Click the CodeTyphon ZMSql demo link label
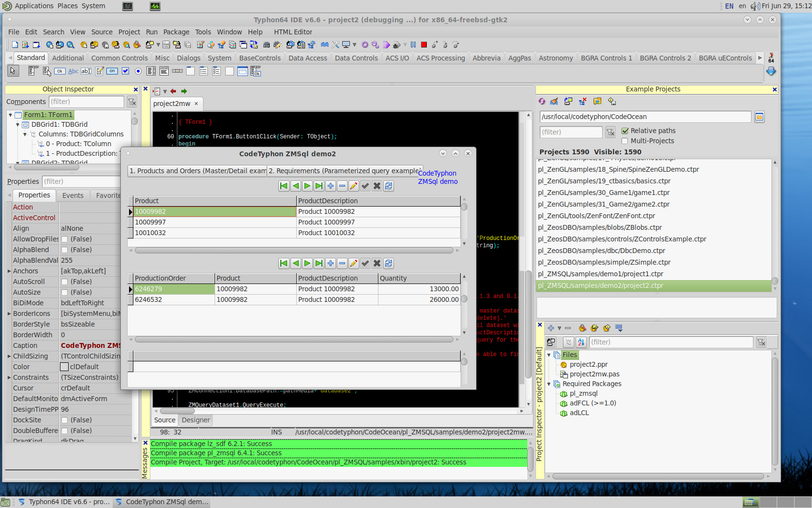Image resolution: width=812 pixels, height=508 pixels. [437, 177]
